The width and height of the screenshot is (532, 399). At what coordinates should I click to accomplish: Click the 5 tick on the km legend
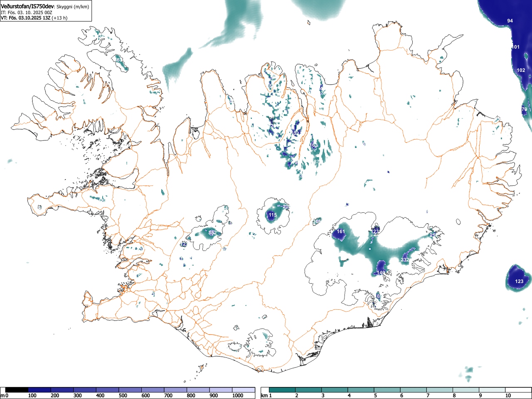(x=375, y=396)
